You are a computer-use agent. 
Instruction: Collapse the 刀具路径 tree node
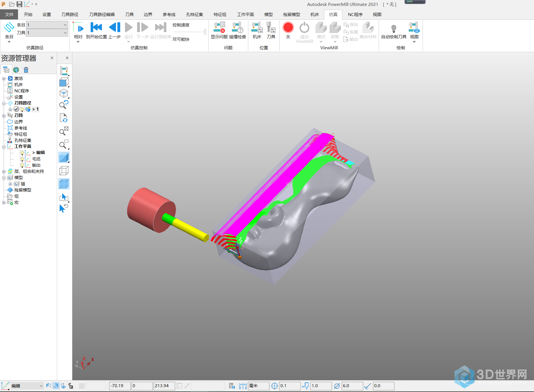point(4,103)
